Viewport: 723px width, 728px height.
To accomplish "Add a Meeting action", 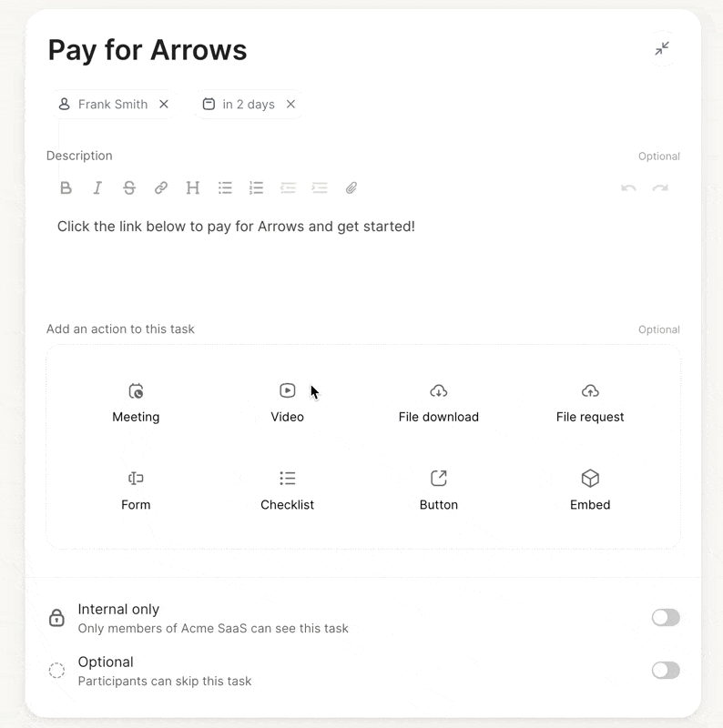I will (136, 403).
